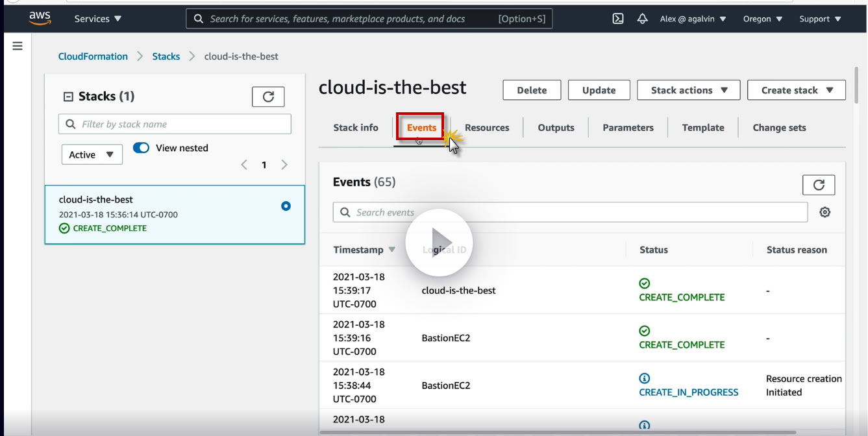Switch to the Resources tab
Screen dimensions: 868x436
487,128
